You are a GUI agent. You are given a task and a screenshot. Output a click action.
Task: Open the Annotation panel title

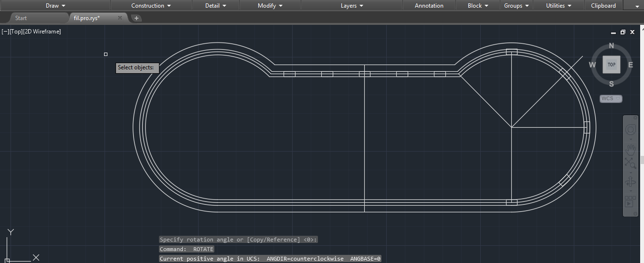[429, 6]
